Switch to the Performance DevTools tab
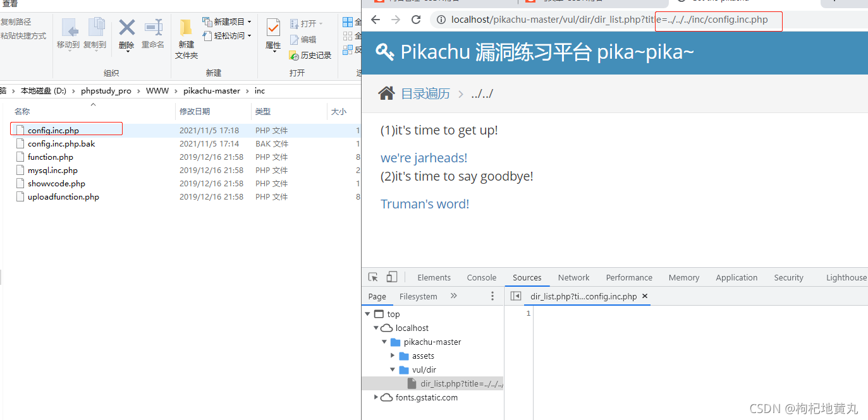 [629, 277]
